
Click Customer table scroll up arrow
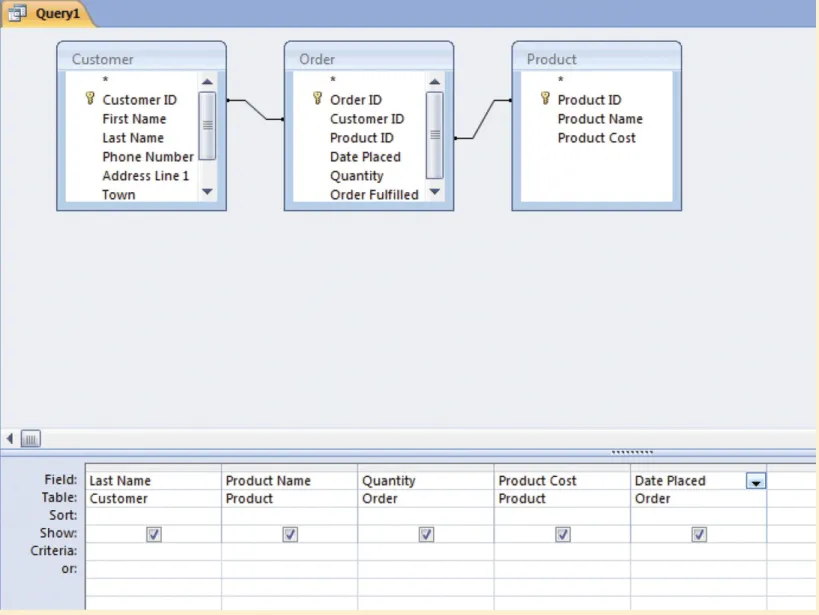pyautogui.click(x=207, y=82)
